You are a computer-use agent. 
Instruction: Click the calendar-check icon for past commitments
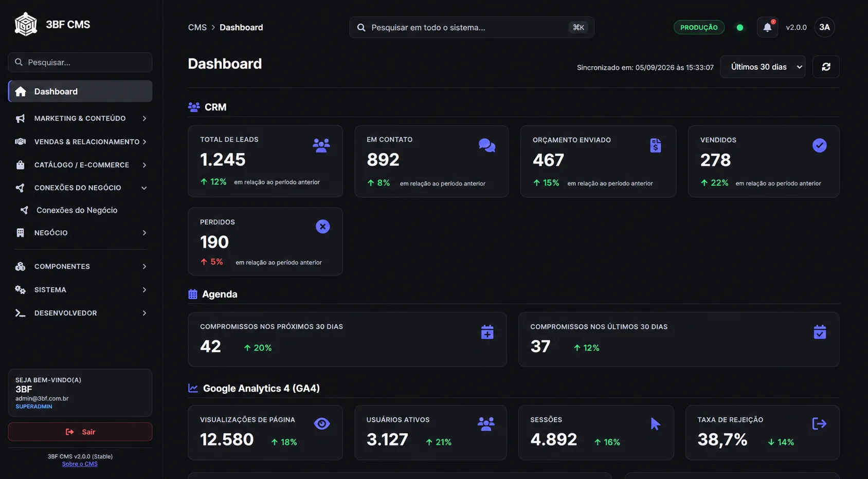pos(820,332)
